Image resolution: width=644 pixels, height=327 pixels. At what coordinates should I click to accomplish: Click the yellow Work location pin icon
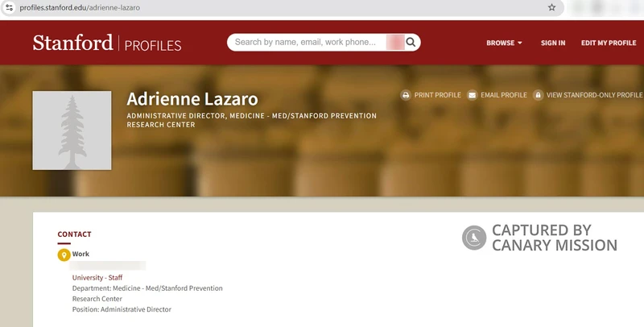click(x=64, y=255)
